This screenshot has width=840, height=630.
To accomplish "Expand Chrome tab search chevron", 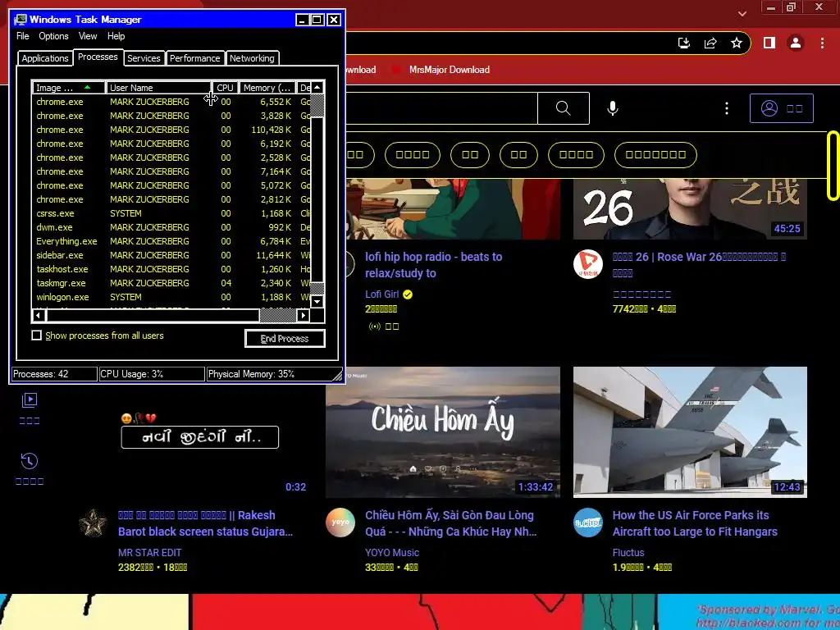I will 742,13.
